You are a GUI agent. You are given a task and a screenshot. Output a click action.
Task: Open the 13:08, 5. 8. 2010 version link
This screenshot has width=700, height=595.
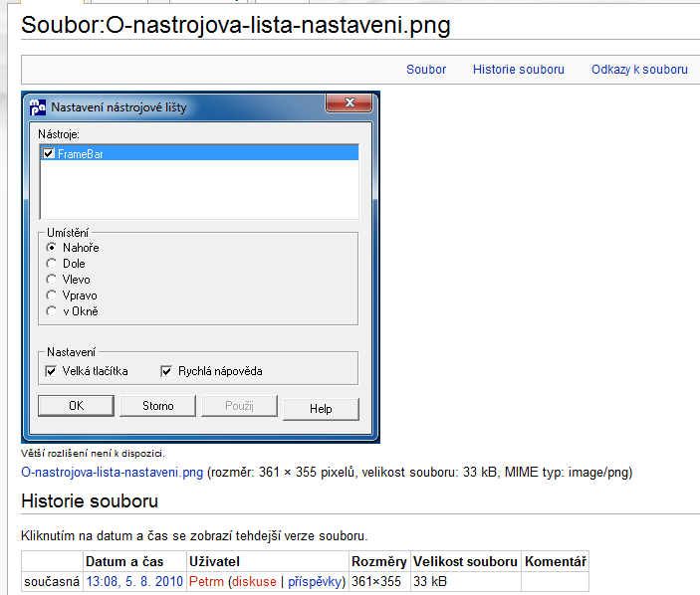[x=134, y=582]
